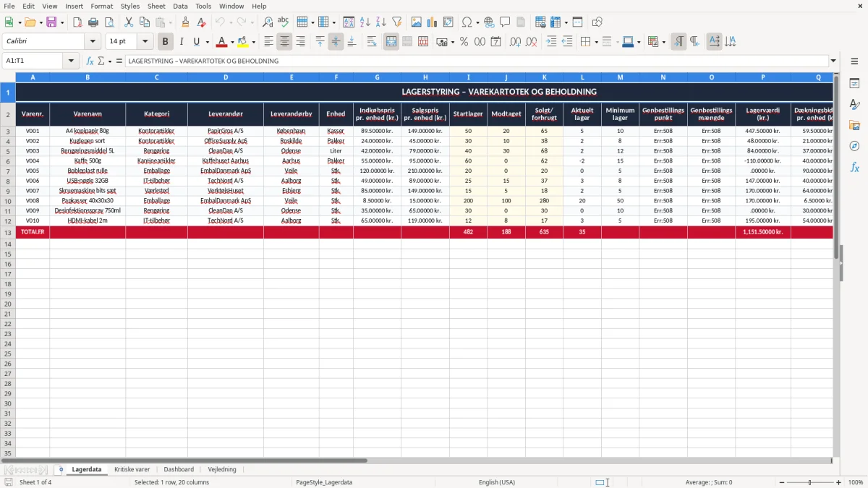Toggle Center Vertically alignment
The image size is (868, 488).
tap(336, 42)
